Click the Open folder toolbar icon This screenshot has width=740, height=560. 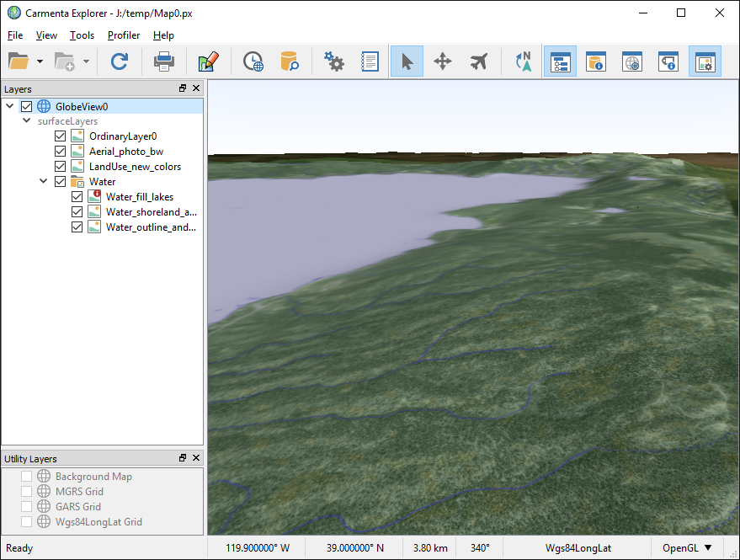(x=19, y=61)
